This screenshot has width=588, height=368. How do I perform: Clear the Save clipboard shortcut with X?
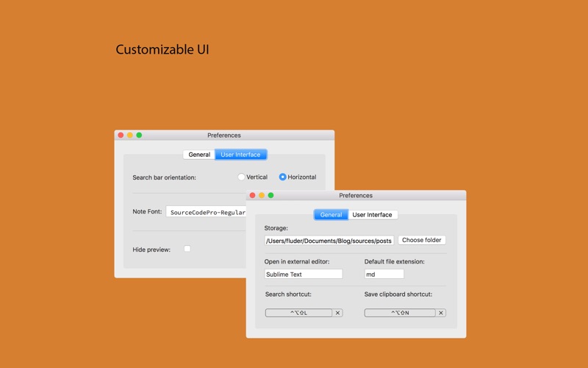(x=441, y=313)
